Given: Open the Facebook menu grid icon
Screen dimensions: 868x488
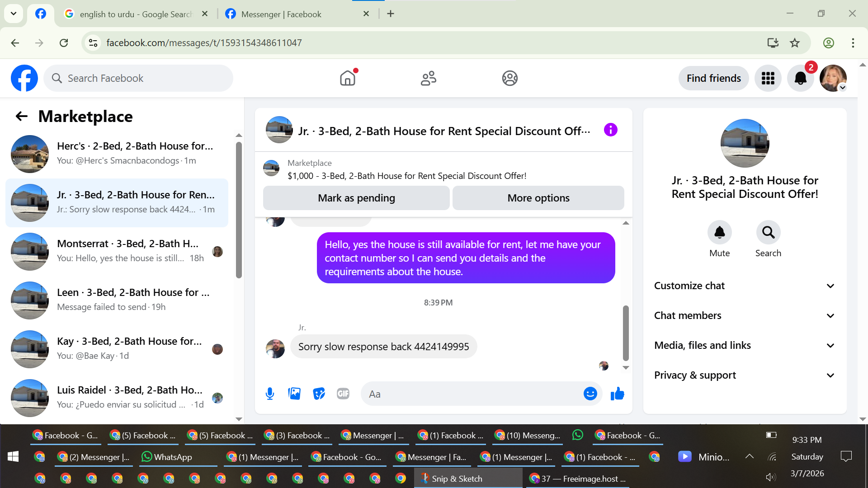Looking at the screenshot, I should pos(768,78).
